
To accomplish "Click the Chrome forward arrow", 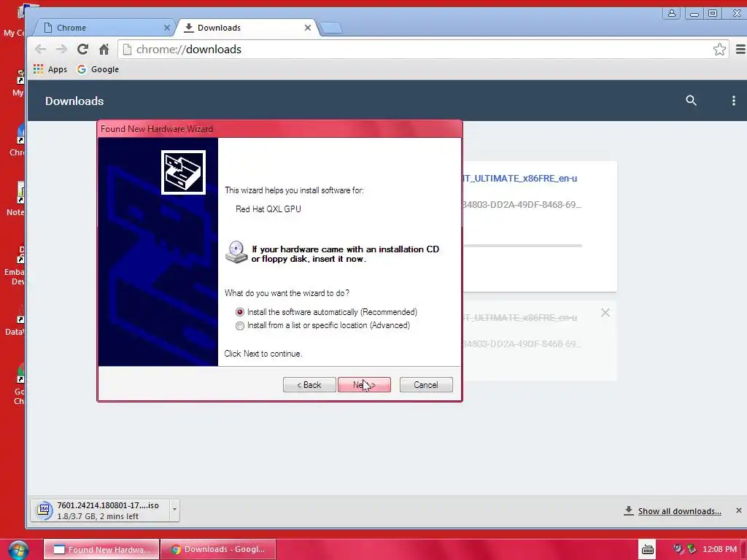I will pos(61,49).
